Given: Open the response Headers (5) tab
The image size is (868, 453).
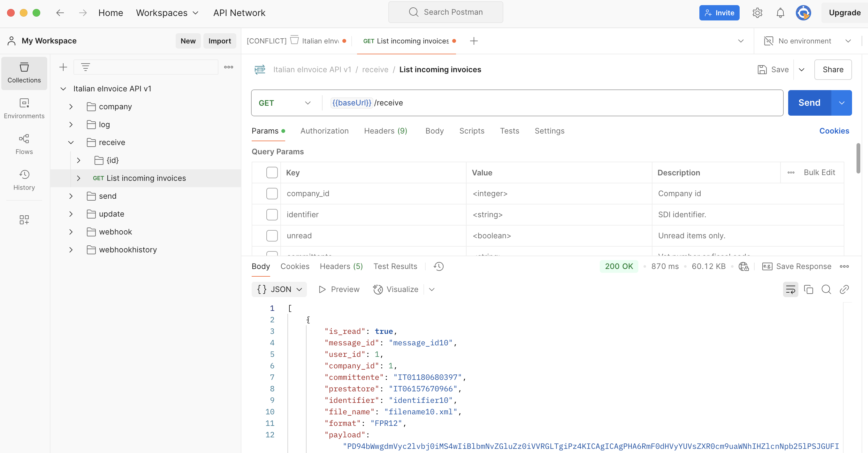Looking at the screenshot, I should 341,266.
